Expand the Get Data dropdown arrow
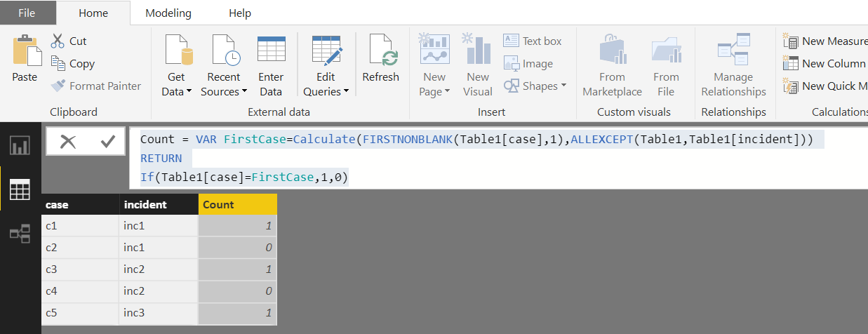The image size is (868, 334). (189, 92)
